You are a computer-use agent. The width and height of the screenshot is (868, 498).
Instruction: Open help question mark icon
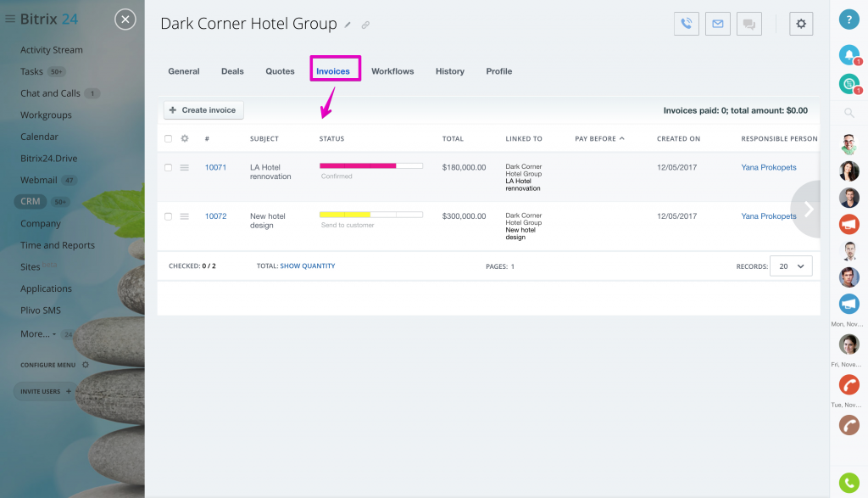pos(849,20)
